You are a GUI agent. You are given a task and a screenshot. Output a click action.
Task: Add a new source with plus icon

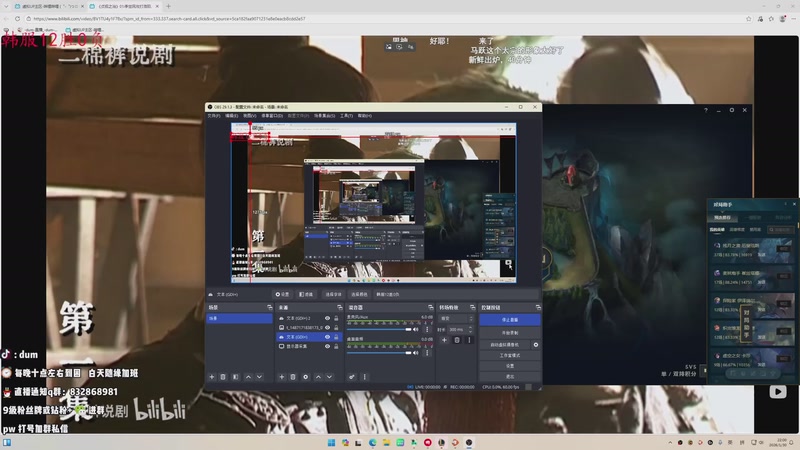click(282, 377)
